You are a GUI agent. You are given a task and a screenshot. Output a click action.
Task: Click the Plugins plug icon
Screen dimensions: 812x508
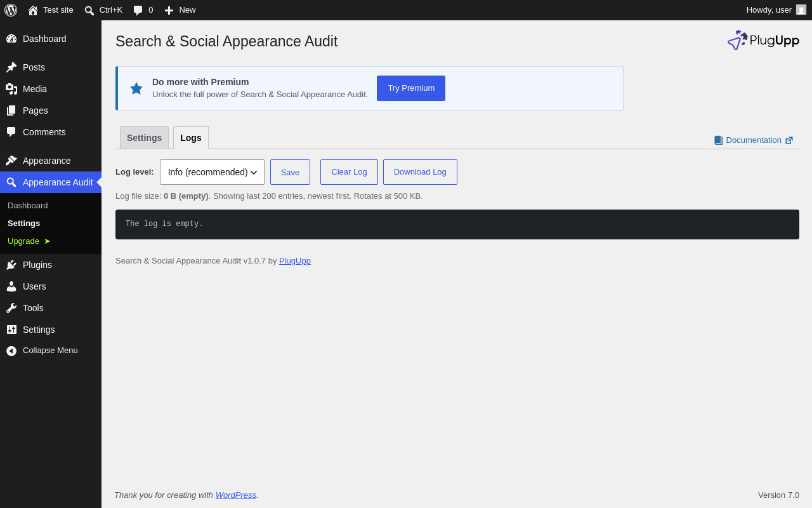(x=11, y=265)
